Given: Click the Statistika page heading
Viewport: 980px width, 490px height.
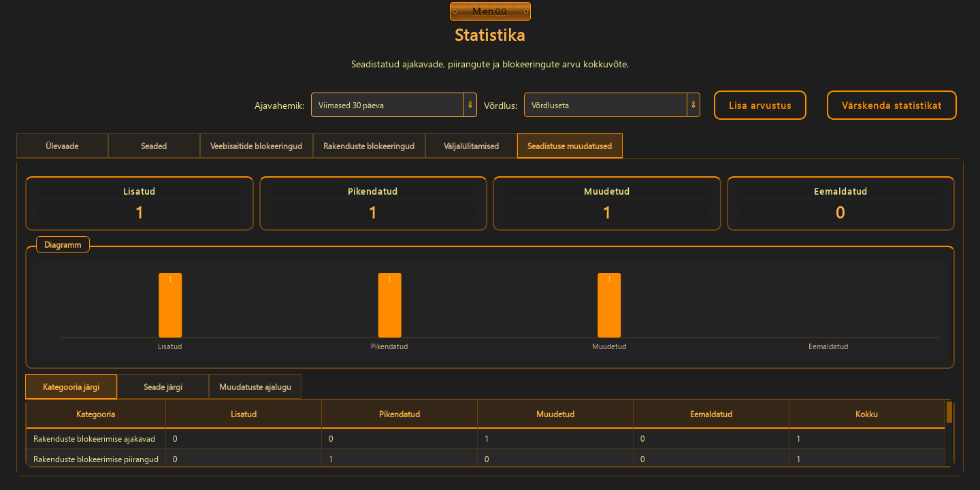Looking at the screenshot, I should (x=490, y=34).
